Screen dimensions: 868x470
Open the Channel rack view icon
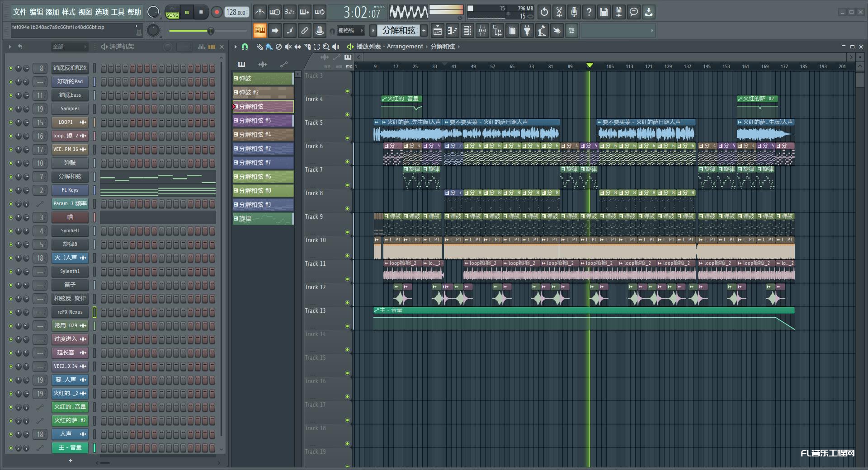pos(467,31)
